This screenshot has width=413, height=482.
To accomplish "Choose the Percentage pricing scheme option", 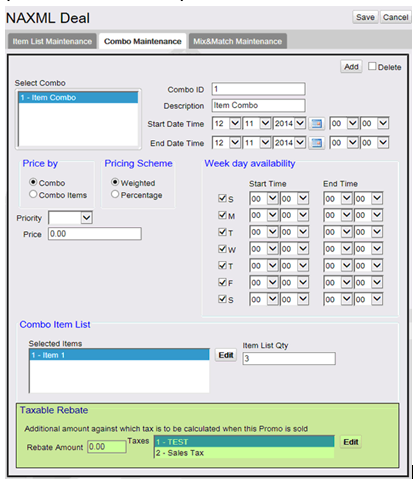I will point(115,194).
